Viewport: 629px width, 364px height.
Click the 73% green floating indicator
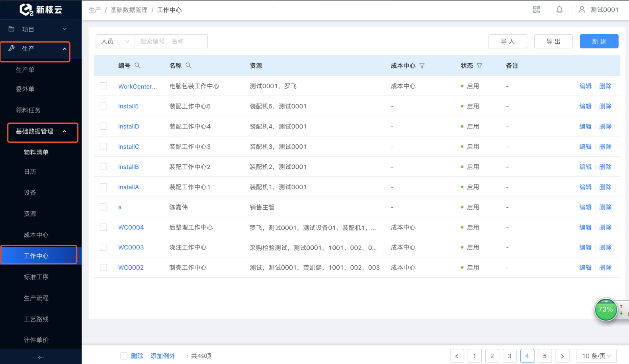click(x=606, y=309)
